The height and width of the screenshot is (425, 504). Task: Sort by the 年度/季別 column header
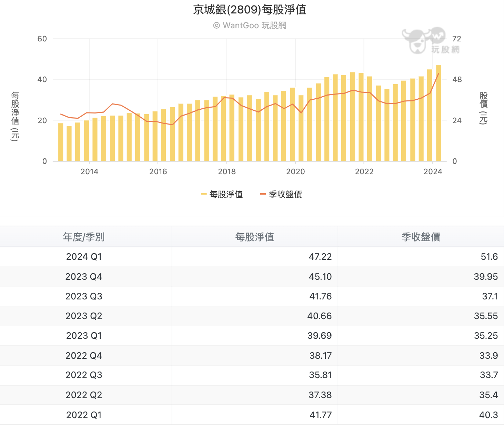click(x=84, y=237)
